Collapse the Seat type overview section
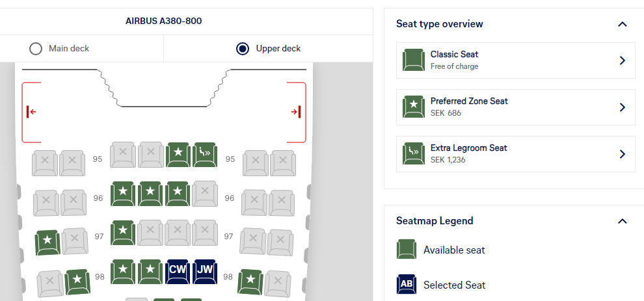Screen dimensions: 644x301 (622, 24)
